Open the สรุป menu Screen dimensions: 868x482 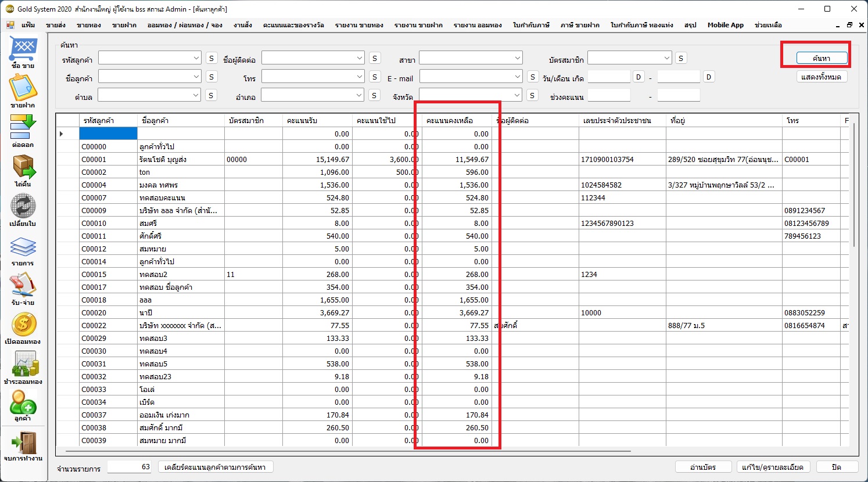pyautogui.click(x=690, y=25)
